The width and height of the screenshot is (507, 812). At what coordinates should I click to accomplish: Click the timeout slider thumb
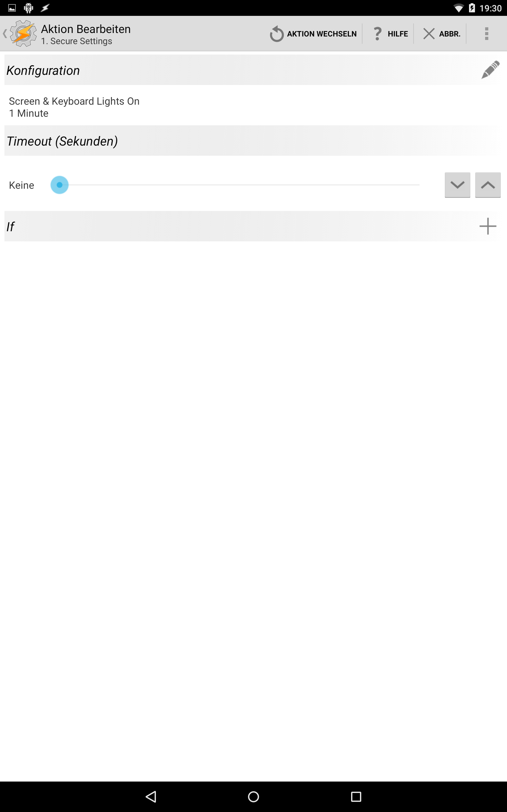pos(59,185)
